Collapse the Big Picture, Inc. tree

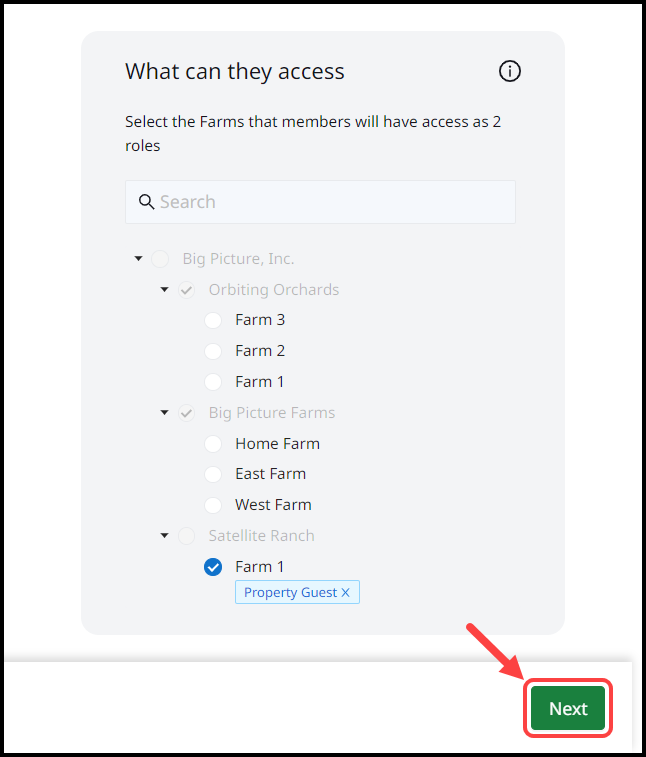pyautogui.click(x=138, y=259)
